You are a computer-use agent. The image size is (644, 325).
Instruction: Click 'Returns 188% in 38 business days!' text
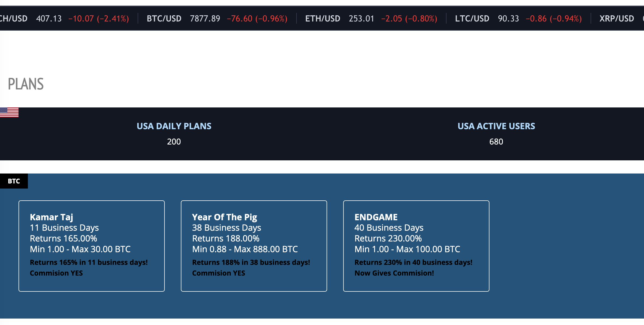(251, 262)
